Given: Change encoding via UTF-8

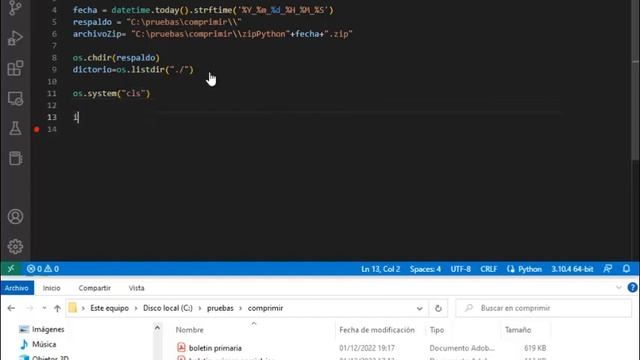Looking at the screenshot, I should click(460, 269).
